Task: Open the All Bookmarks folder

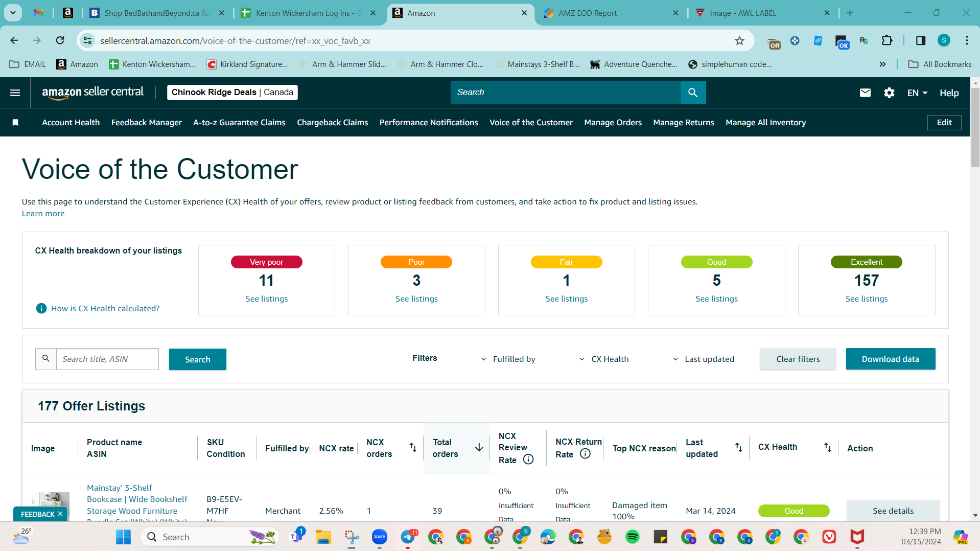Action: 940,64
